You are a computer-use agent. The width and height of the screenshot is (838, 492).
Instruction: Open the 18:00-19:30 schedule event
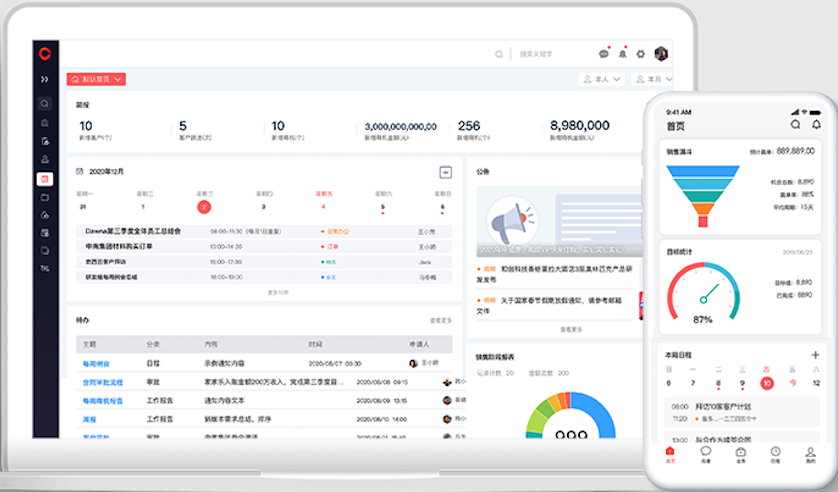coord(264,277)
